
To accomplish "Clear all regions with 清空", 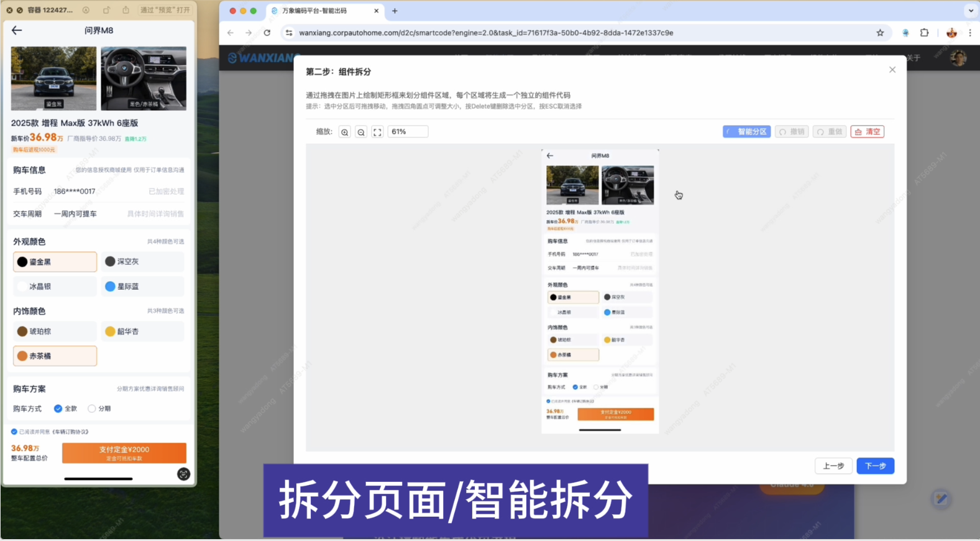I will coord(868,132).
